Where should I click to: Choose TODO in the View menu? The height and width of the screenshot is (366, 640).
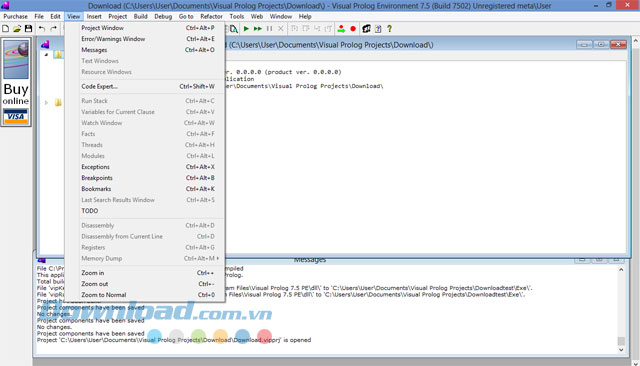[145, 211]
